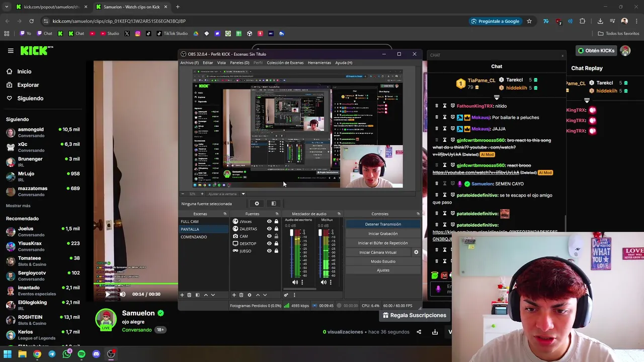Hide the CAM source with its eye icon
Image resolution: width=644 pixels, height=362 pixels.
269,236
